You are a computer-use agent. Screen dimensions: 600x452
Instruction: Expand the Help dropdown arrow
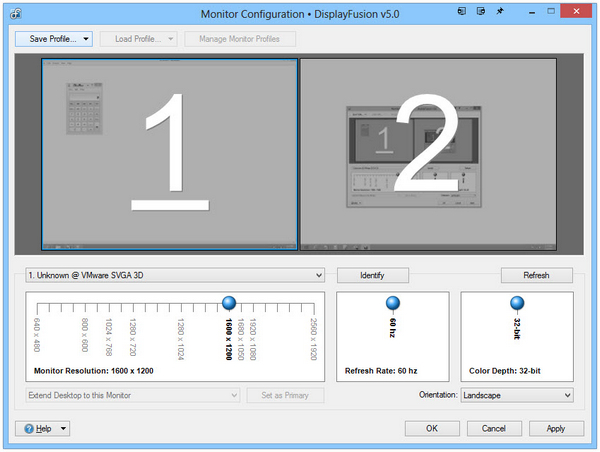click(x=64, y=429)
